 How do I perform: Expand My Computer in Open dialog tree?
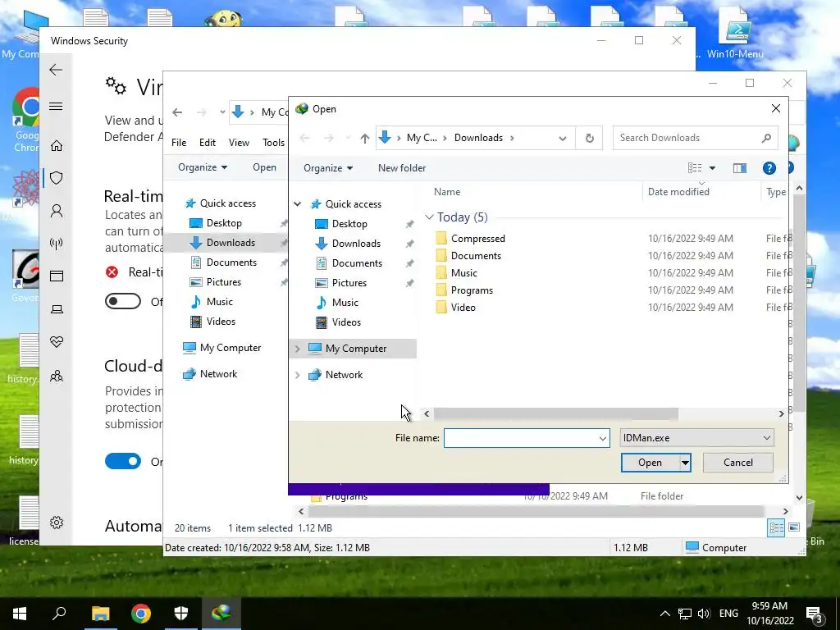[297, 348]
